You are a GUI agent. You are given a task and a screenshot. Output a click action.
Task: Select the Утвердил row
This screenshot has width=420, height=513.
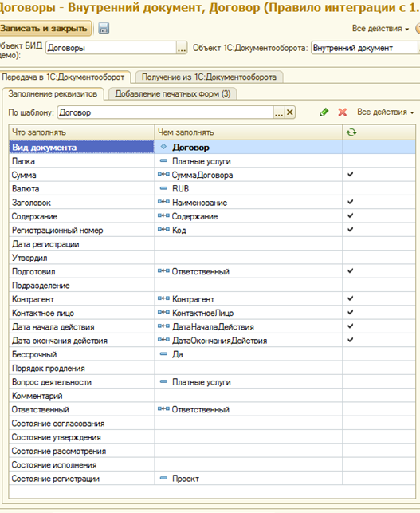tap(212, 258)
